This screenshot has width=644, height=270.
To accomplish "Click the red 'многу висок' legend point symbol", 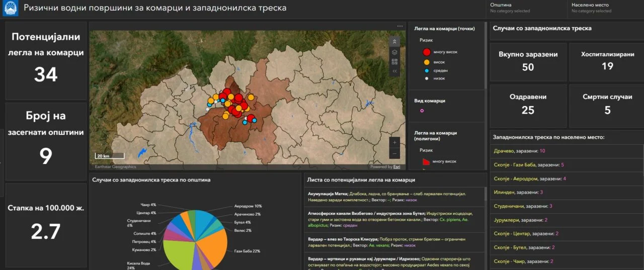I will click(x=427, y=52).
